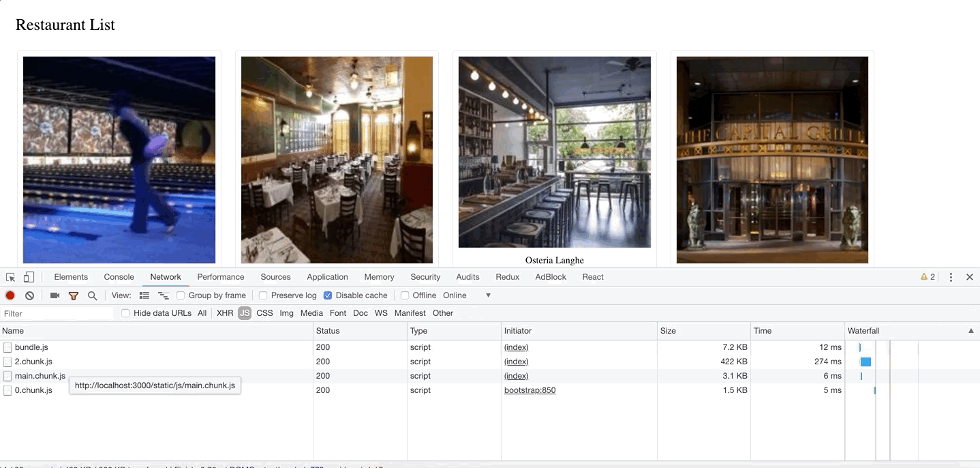The image size is (980, 468).
Task: Check the Offline checkbox
Action: pyautogui.click(x=405, y=295)
